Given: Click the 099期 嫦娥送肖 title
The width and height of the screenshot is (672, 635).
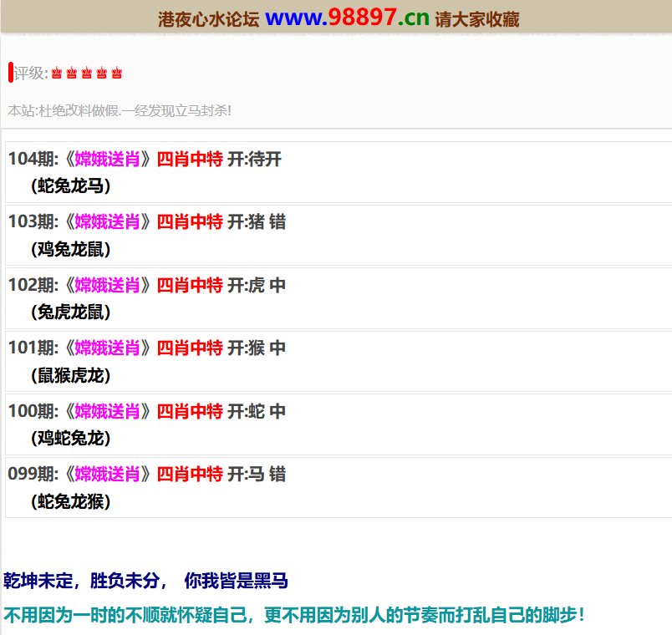Looking at the screenshot, I should pyautogui.click(x=107, y=475).
